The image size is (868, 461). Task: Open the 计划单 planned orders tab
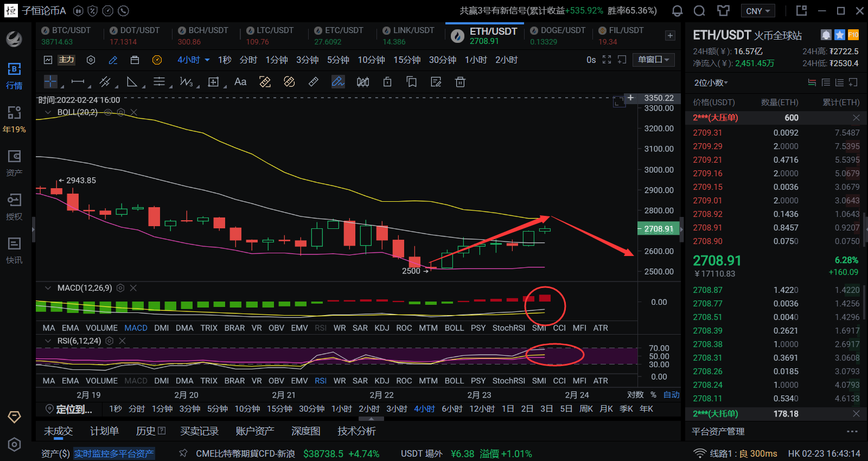pos(104,431)
